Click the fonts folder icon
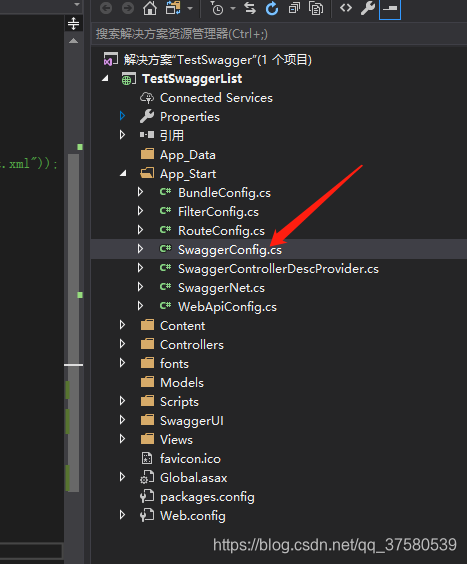467x564 pixels. click(147, 363)
